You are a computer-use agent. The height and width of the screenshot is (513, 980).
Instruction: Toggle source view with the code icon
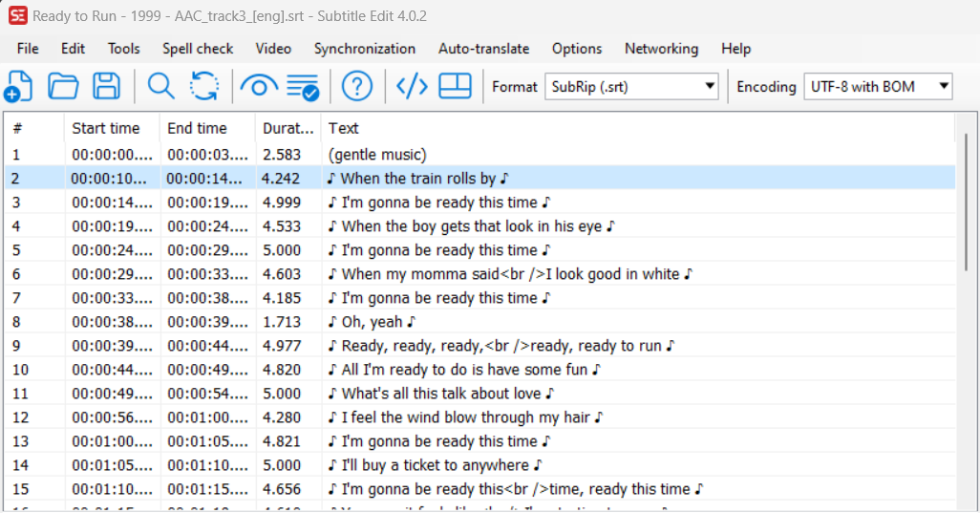412,87
